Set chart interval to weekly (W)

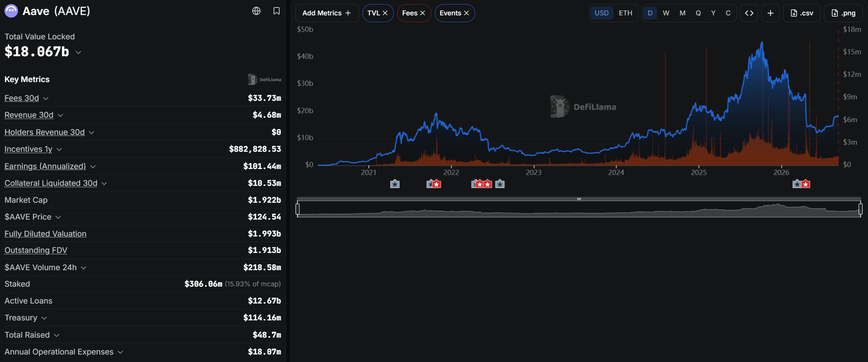coord(666,13)
